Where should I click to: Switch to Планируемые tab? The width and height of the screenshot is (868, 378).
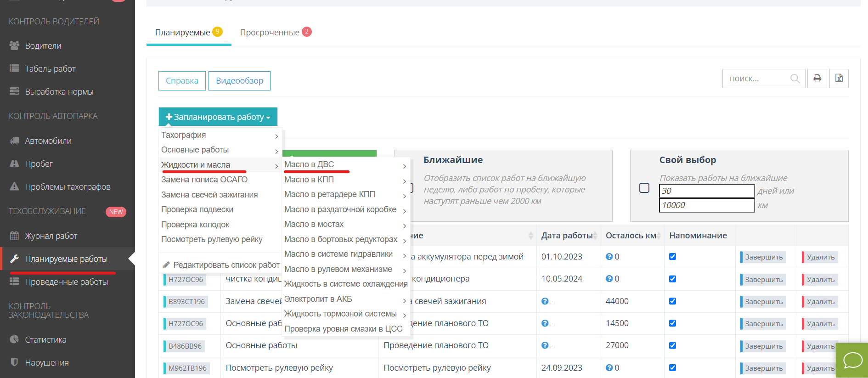[189, 32]
